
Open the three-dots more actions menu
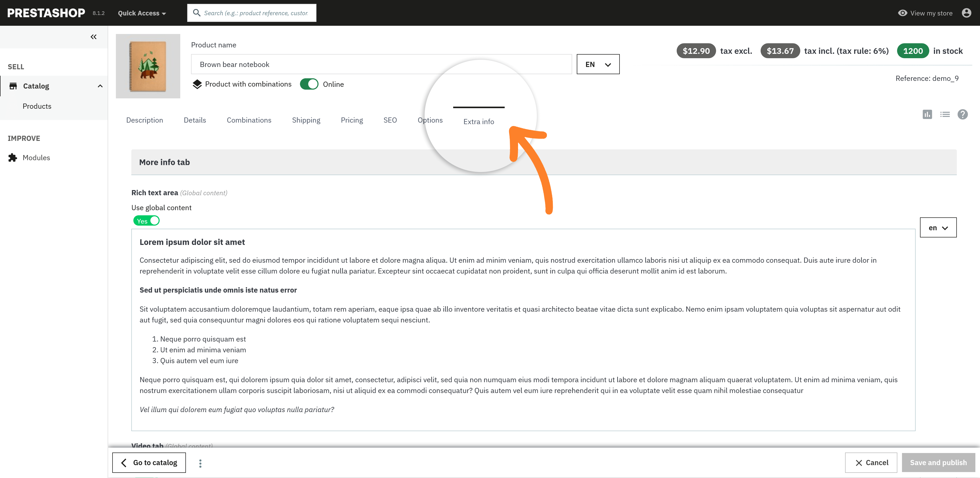[200, 463]
